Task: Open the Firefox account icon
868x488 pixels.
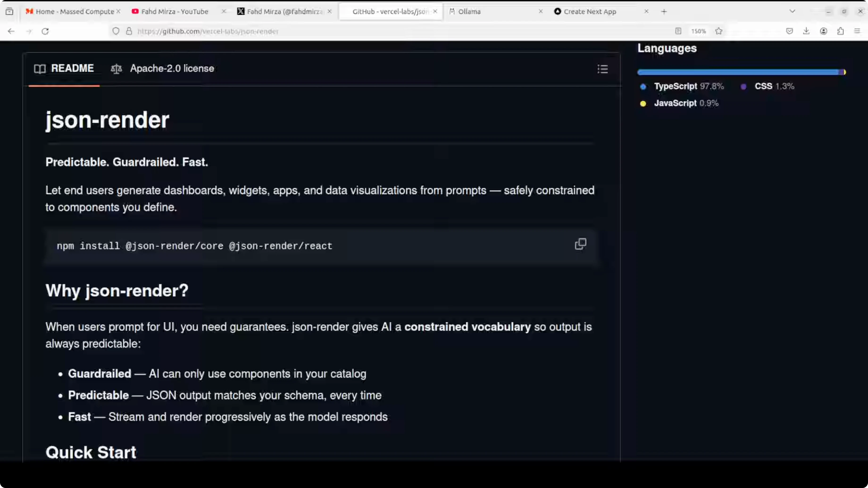Action: (823, 31)
